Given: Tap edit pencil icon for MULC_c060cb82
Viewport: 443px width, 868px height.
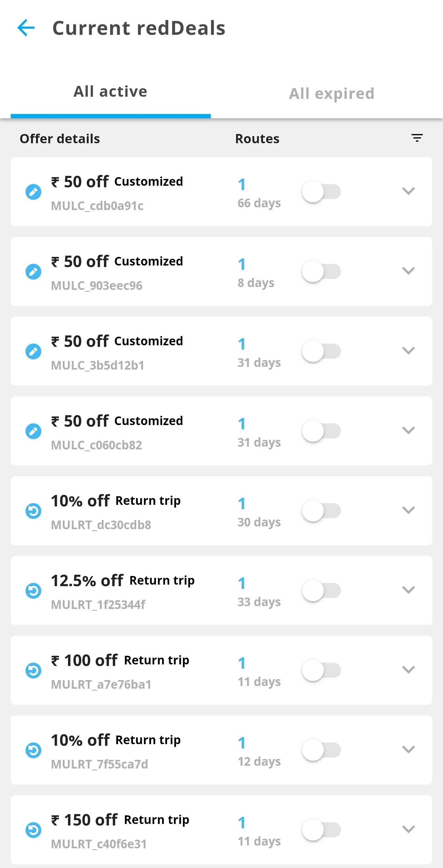Looking at the screenshot, I should (33, 431).
